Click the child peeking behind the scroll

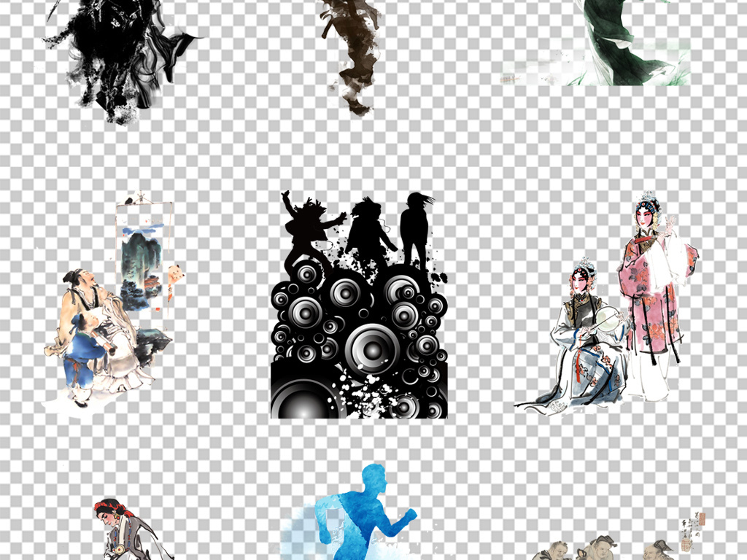point(174,281)
